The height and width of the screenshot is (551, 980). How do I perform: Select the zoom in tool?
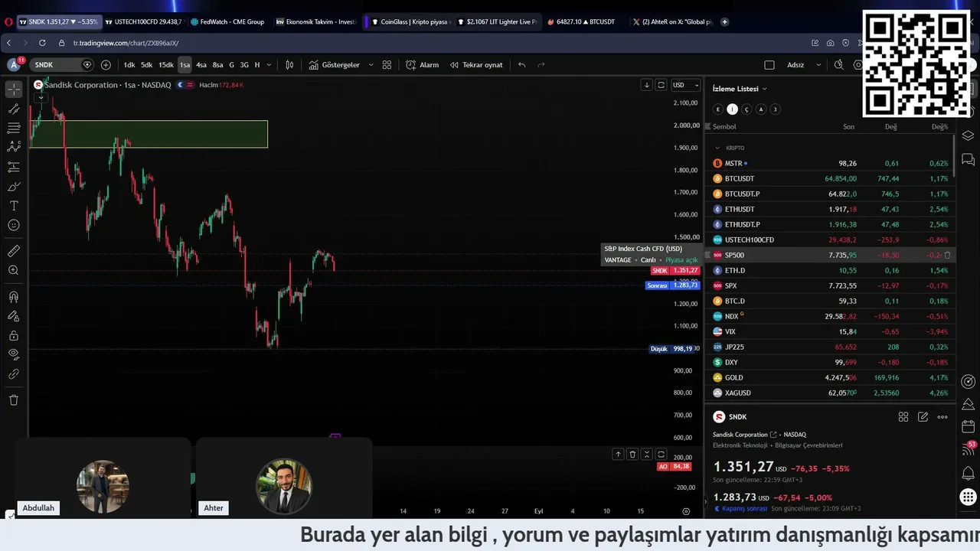[x=14, y=270]
